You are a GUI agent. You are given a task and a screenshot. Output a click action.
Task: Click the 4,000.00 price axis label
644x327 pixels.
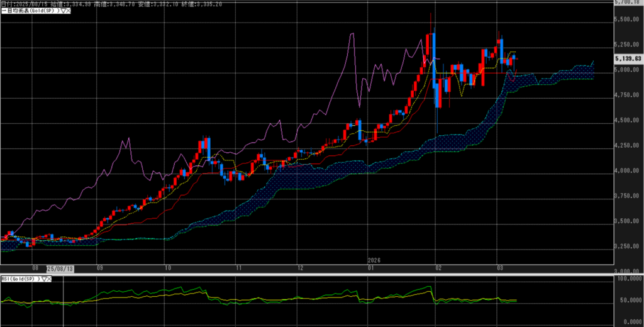point(628,171)
